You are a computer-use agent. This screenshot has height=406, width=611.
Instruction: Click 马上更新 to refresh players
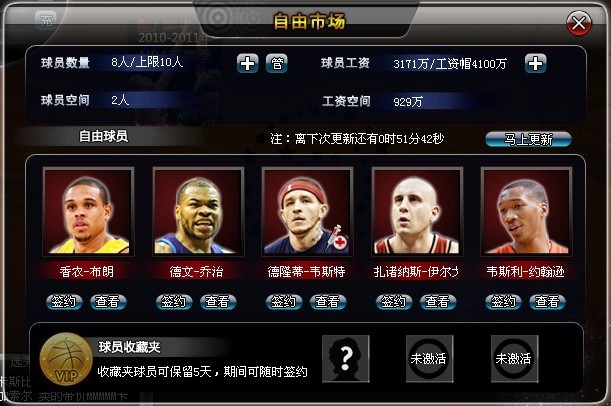(528, 139)
